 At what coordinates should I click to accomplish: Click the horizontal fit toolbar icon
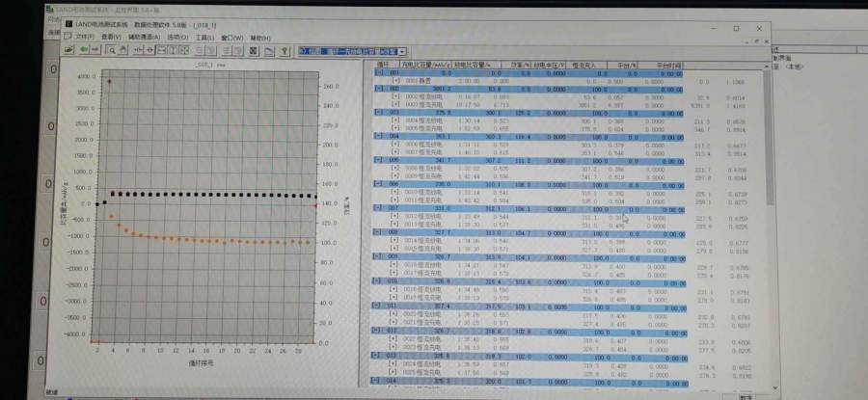point(162,50)
